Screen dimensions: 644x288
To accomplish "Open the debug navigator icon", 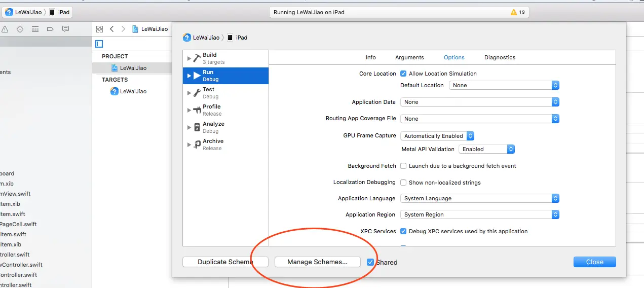I will 35,29.
